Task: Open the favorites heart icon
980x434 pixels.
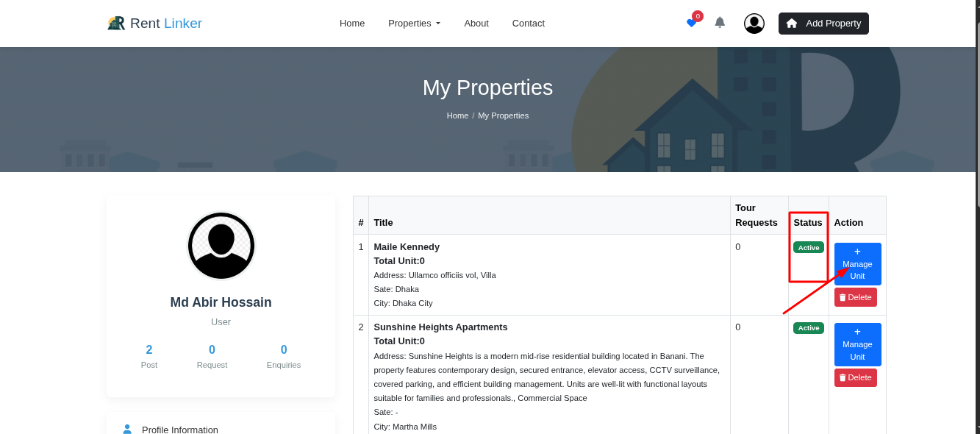Action: pyautogui.click(x=691, y=23)
